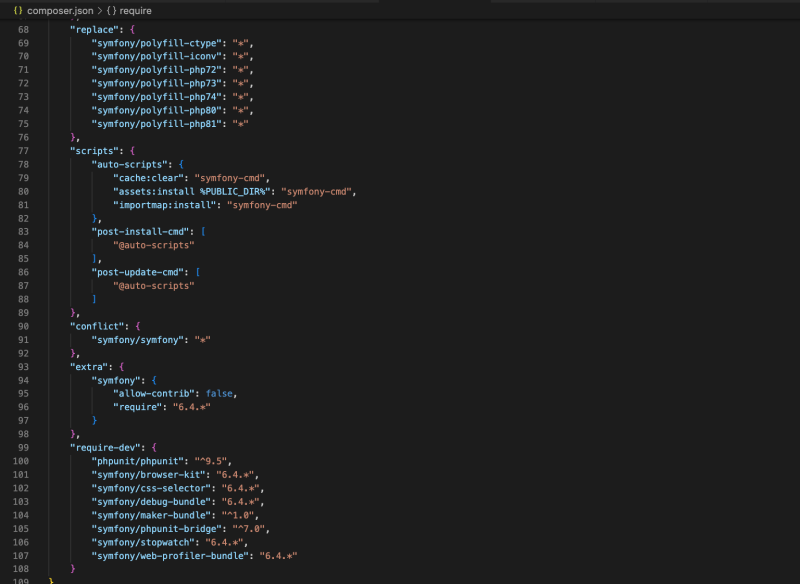800x584 pixels.
Task: Click the "conflict" key on line 90
Action: 99,326
